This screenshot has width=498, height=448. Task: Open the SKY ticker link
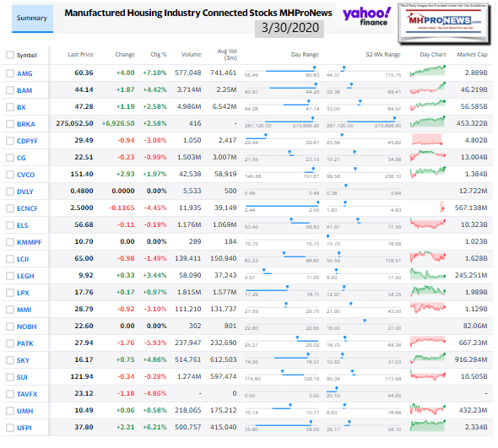point(23,360)
